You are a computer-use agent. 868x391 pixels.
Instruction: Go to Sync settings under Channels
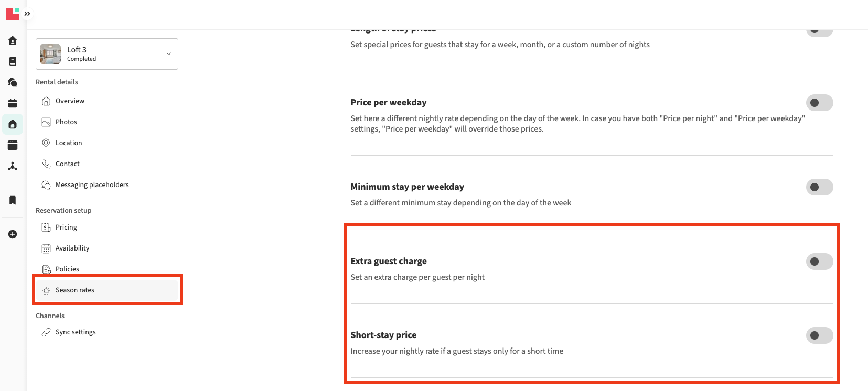[76, 332]
